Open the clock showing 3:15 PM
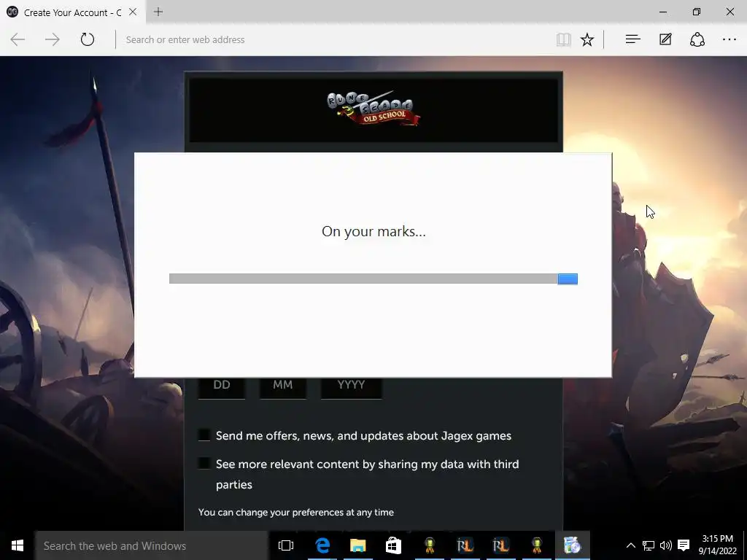 pos(718,545)
